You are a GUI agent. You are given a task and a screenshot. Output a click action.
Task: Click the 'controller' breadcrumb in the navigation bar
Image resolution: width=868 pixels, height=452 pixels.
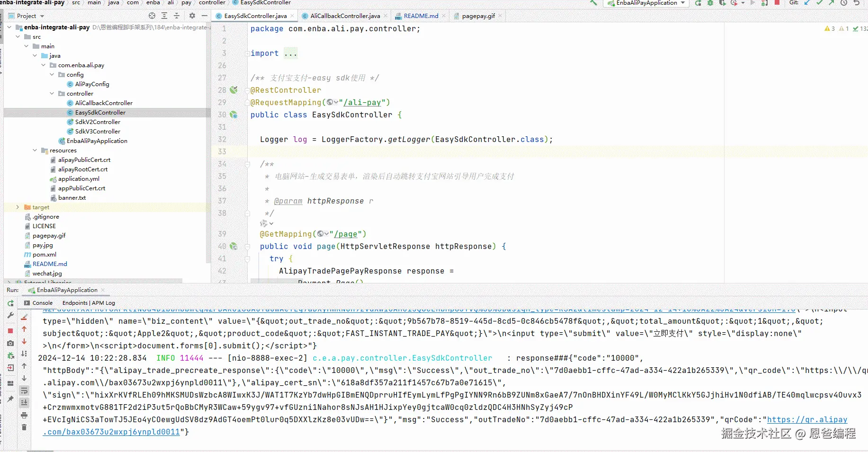[x=212, y=2]
